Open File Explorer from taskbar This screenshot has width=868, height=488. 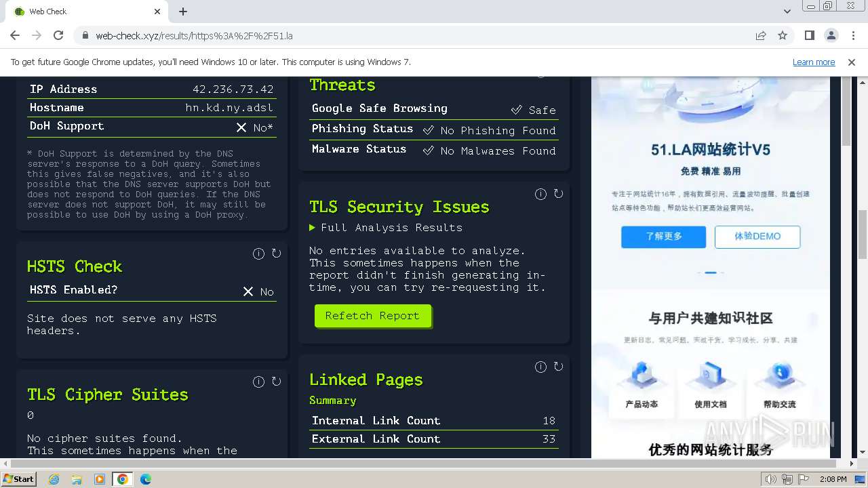pos(77,479)
